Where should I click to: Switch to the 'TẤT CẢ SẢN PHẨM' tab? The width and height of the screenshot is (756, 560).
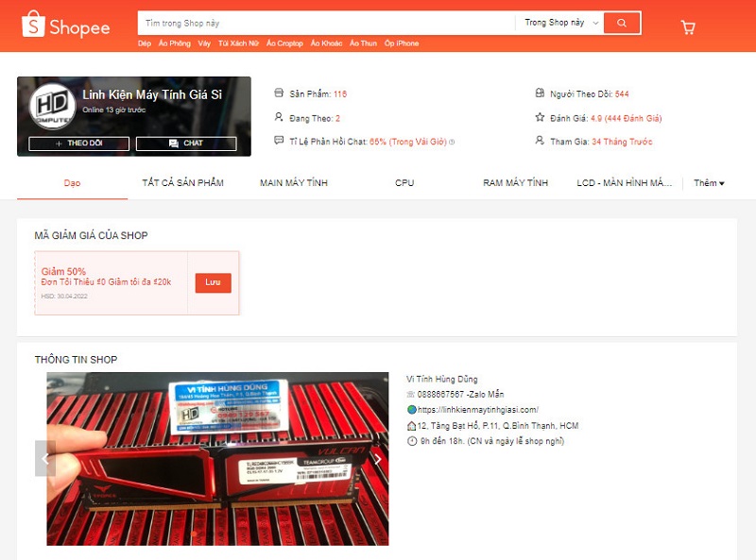(182, 182)
